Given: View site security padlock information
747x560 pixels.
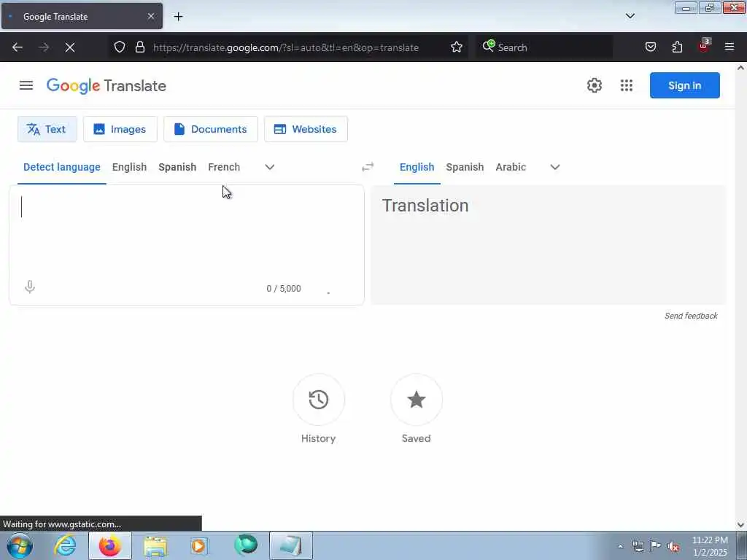Looking at the screenshot, I should click(139, 47).
